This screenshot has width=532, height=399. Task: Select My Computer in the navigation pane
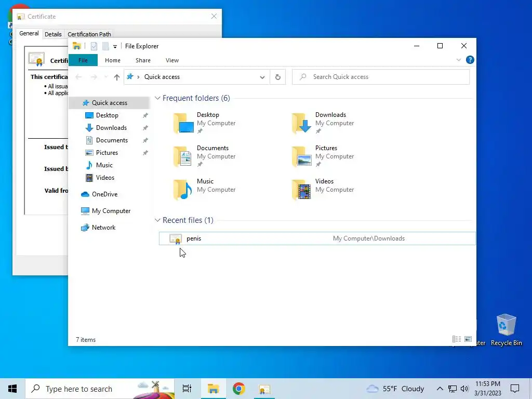click(x=111, y=211)
